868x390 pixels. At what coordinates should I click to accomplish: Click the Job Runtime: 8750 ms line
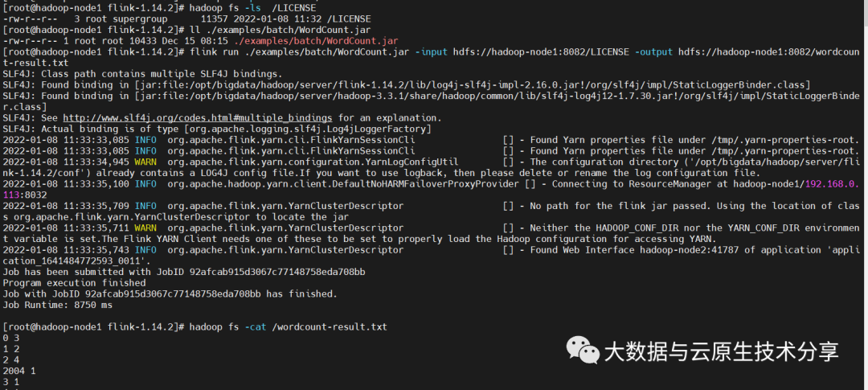(x=58, y=305)
